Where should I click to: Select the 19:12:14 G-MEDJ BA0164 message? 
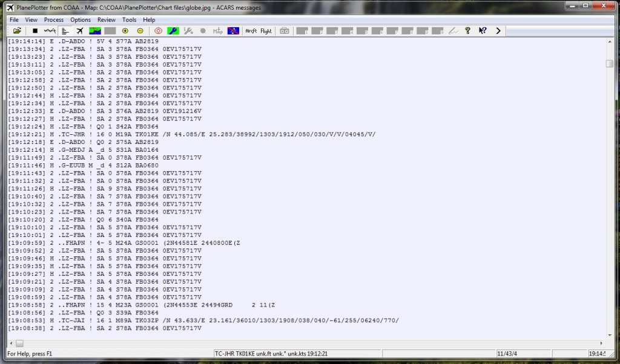(x=83, y=149)
